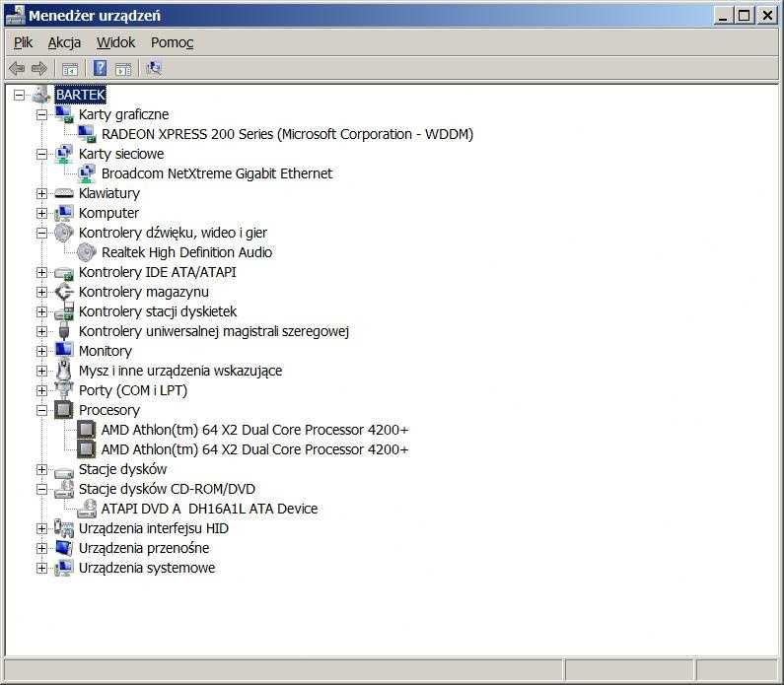Click the properties pane toolbar icon next to Help
784x685 pixels.
tap(123, 68)
